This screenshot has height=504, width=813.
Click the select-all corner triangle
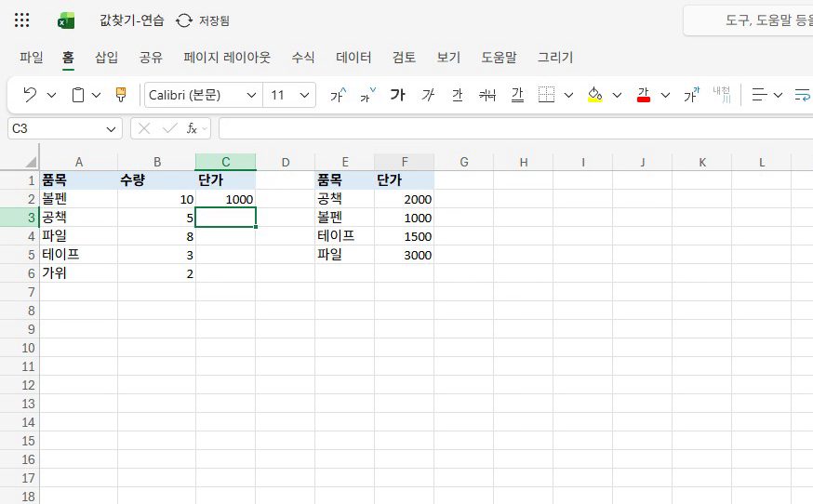click(31, 163)
